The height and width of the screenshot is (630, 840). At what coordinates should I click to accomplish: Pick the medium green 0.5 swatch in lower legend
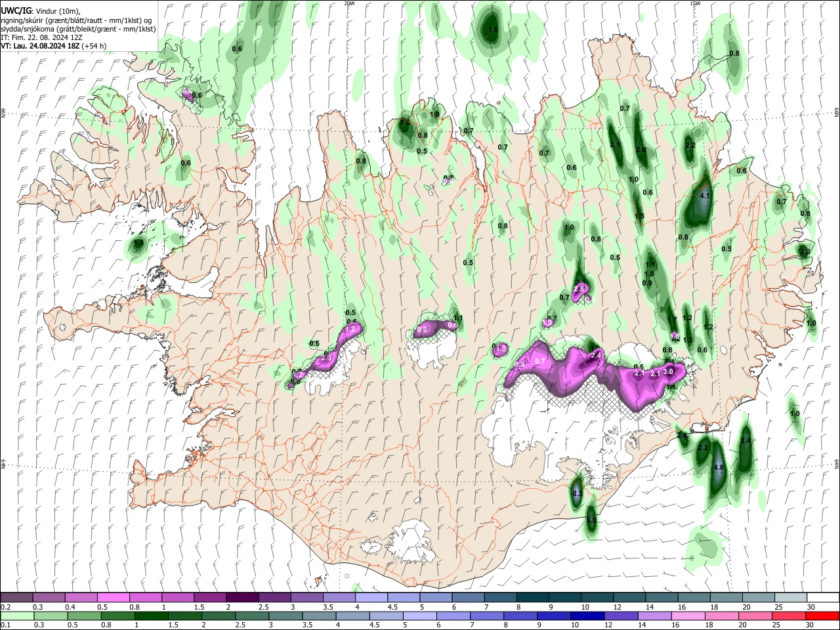tap(84, 616)
